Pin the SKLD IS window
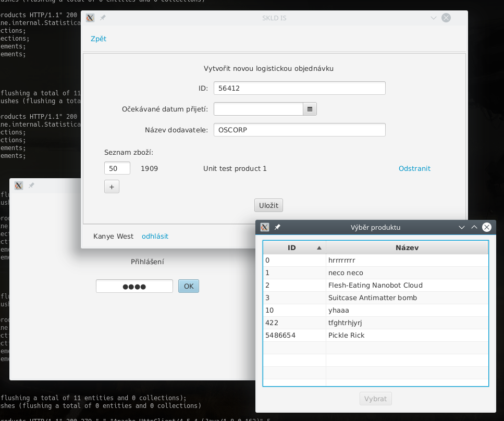The width and height of the screenshot is (504, 421). click(103, 18)
